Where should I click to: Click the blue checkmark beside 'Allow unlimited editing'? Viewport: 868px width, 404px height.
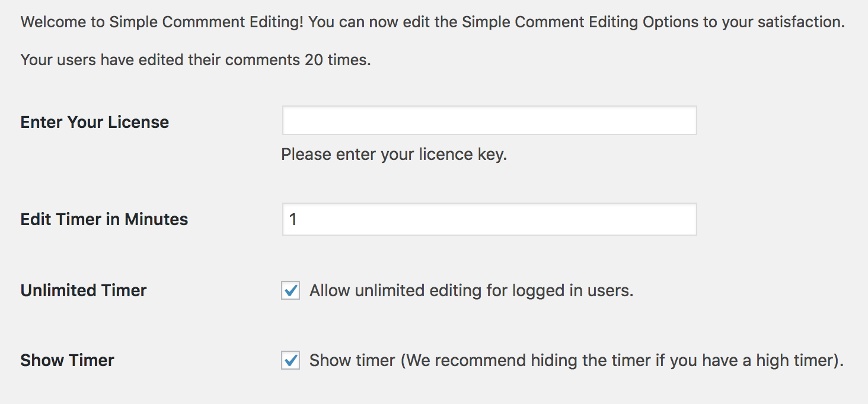291,290
